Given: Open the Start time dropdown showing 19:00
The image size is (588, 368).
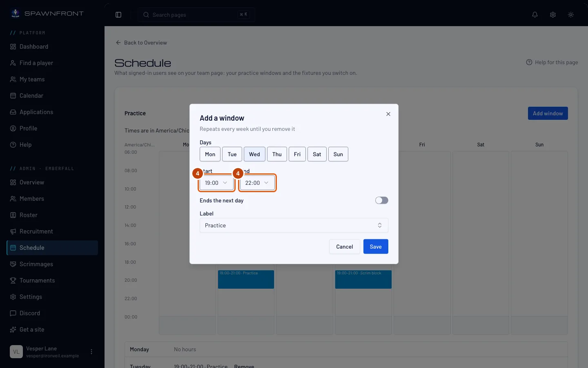Looking at the screenshot, I should coord(216,183).
